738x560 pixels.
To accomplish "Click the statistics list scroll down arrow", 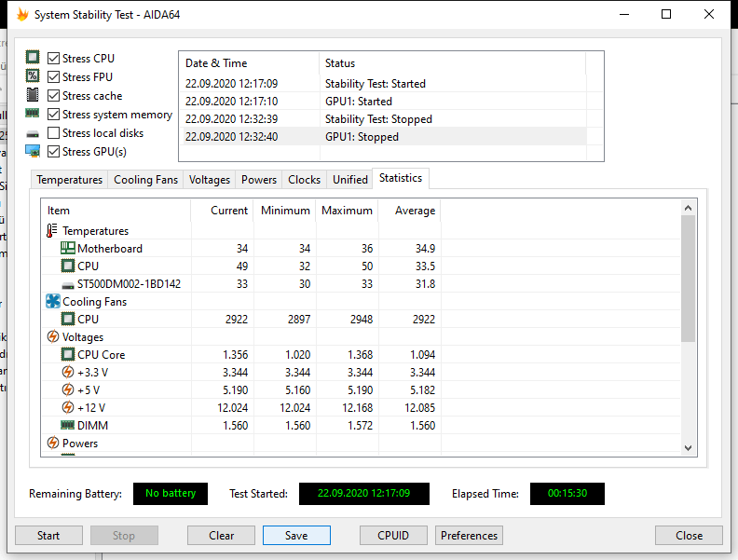I will [688, 448].
